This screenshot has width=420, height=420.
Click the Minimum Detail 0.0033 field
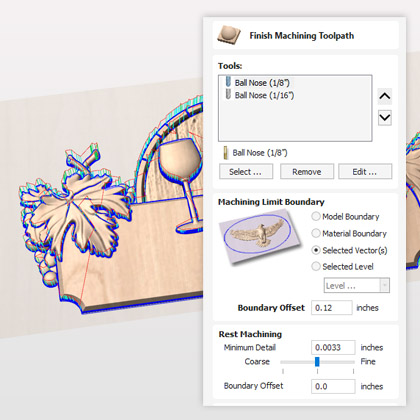333,348
